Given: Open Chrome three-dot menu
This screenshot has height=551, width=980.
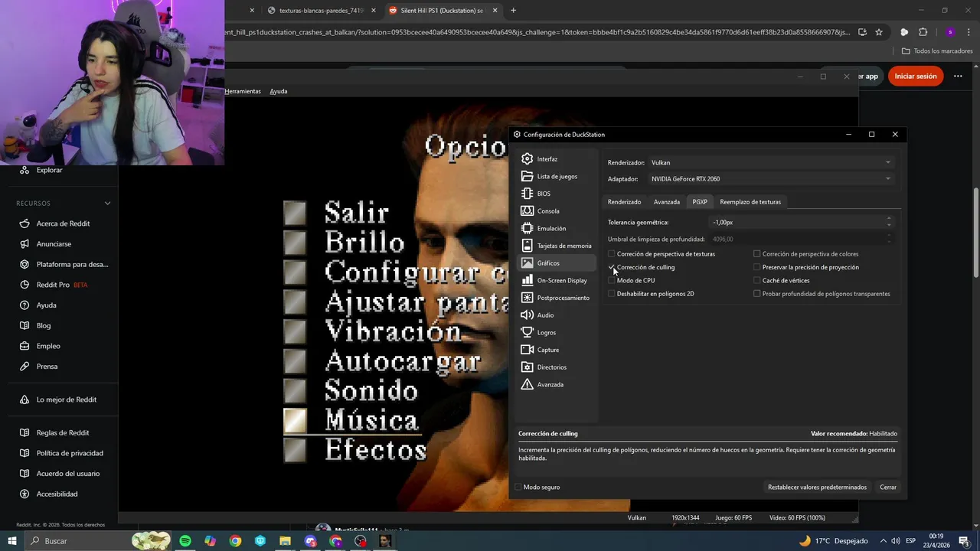Looking at the screenshot, I should (968, 32).
